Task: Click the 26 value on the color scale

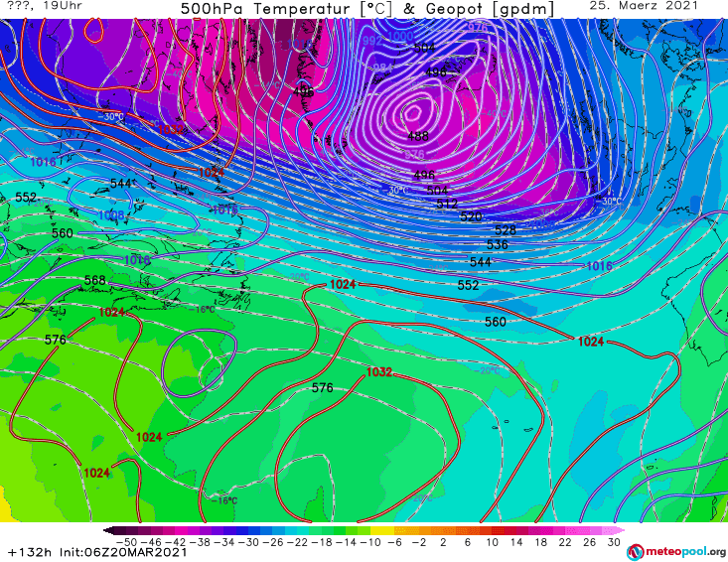Action: point(590,542)
